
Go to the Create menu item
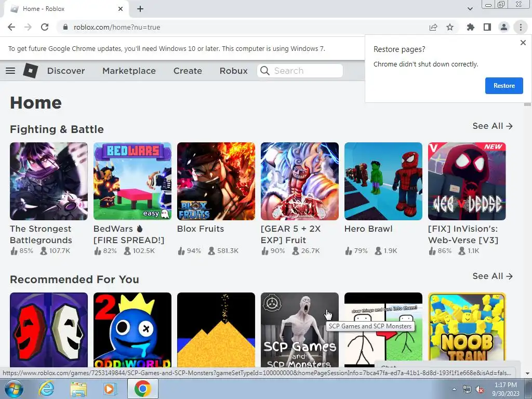pos(188,71)
